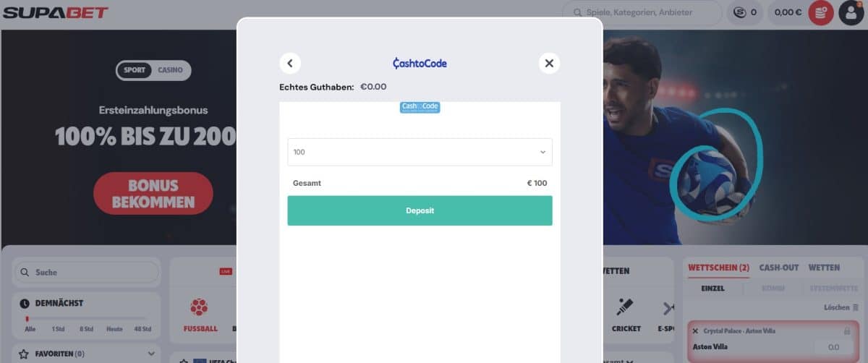Click the Supabet coin balance icon

(739, 12)
